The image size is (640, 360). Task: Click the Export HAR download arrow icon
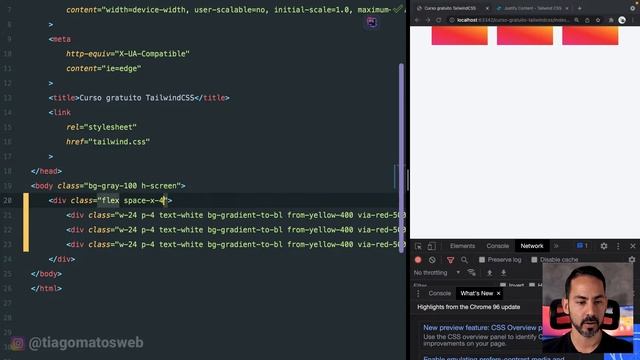click(503, 272)
